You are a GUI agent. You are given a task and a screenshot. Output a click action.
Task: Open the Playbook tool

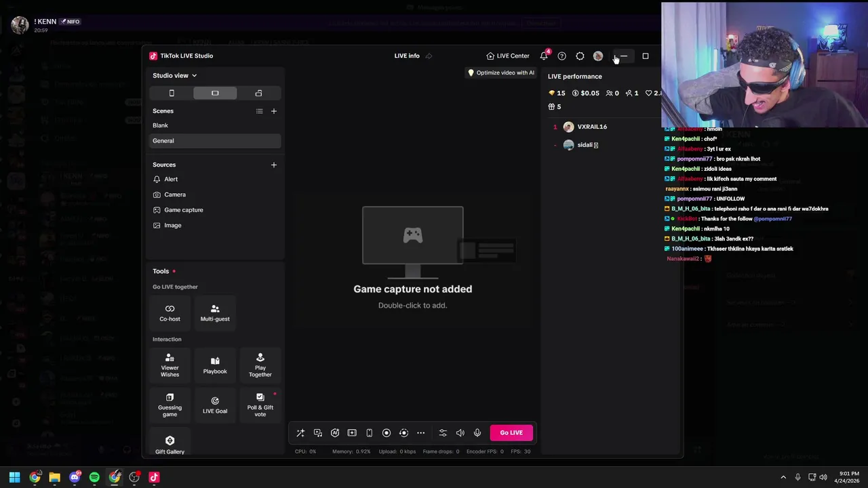[215, 365]
